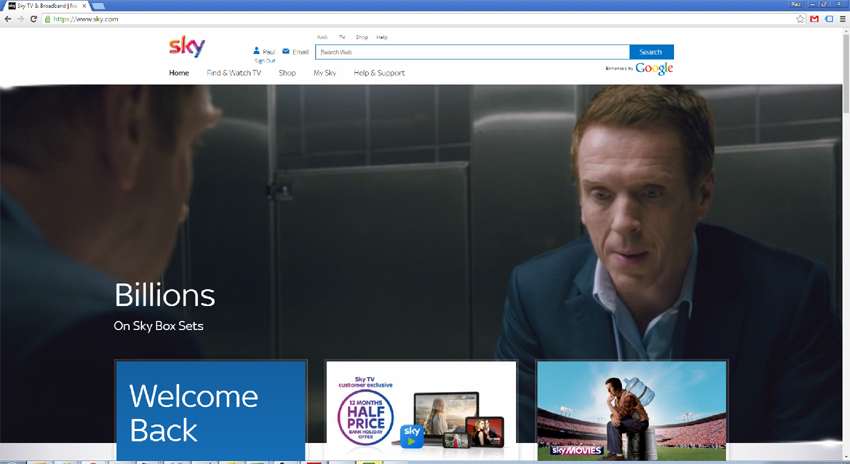Viewport: 850px width, 464px height.
Task: Bookmark this page with the star icon
Action: (800, 19)
